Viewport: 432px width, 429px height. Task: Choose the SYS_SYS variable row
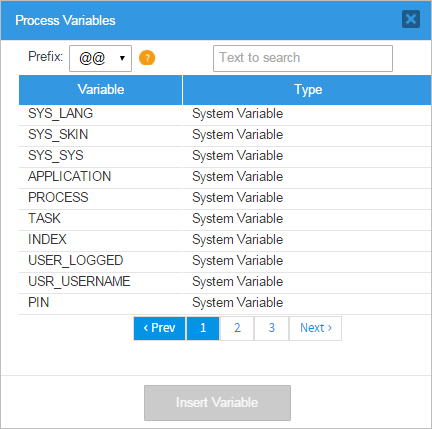(225, 156)
